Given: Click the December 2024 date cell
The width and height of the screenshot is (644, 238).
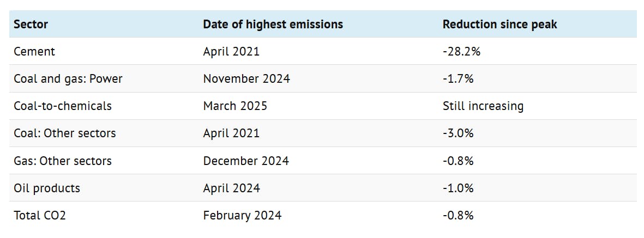Looking at the screenshot, I should point(246,161).
